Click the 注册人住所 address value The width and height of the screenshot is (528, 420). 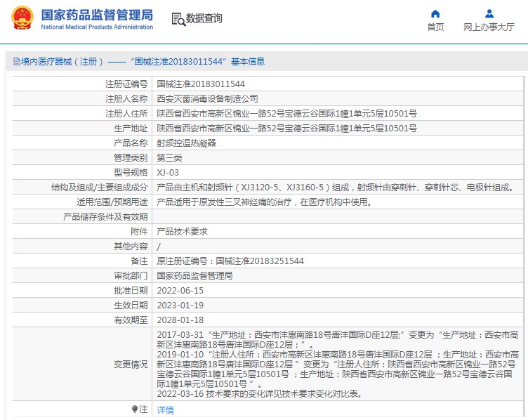coord(287,114)
